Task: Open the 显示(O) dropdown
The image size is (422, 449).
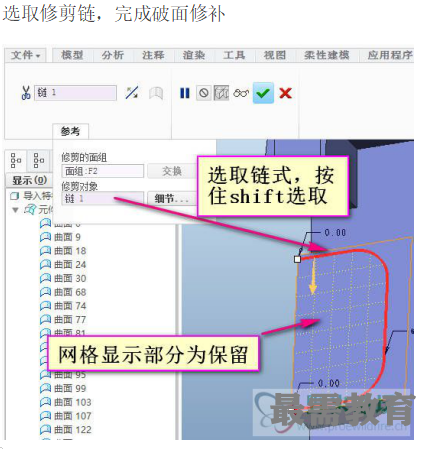Action: [30, 180]
